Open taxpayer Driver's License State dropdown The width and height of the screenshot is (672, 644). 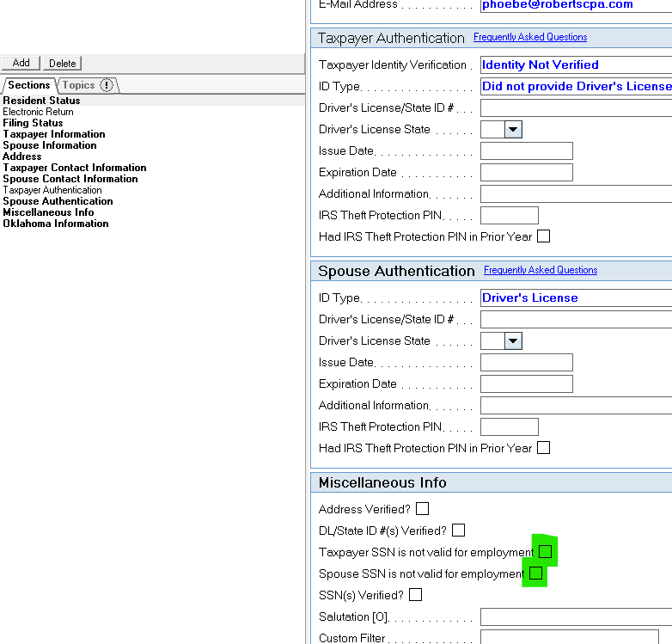pos(513,129)
